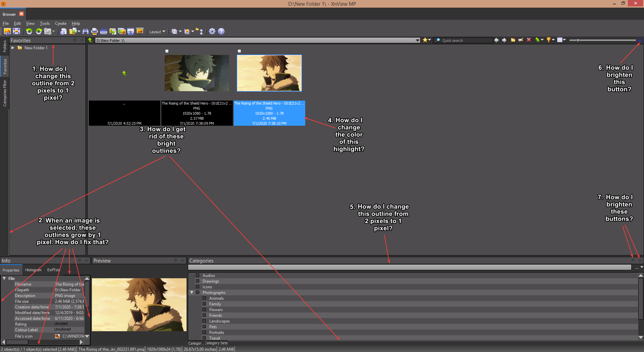Open the dropdown arrow next to the bookmark icon
This screenshot has width=644, height=352.
[193, 32]
